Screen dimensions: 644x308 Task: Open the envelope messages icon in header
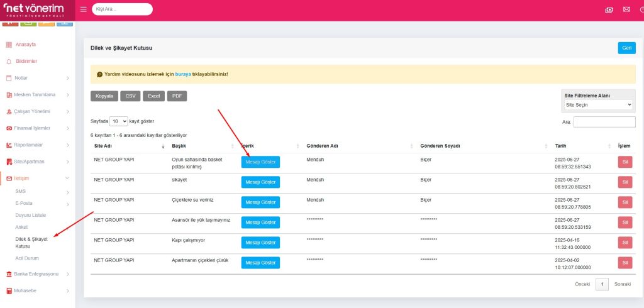(x=626, y=9)
